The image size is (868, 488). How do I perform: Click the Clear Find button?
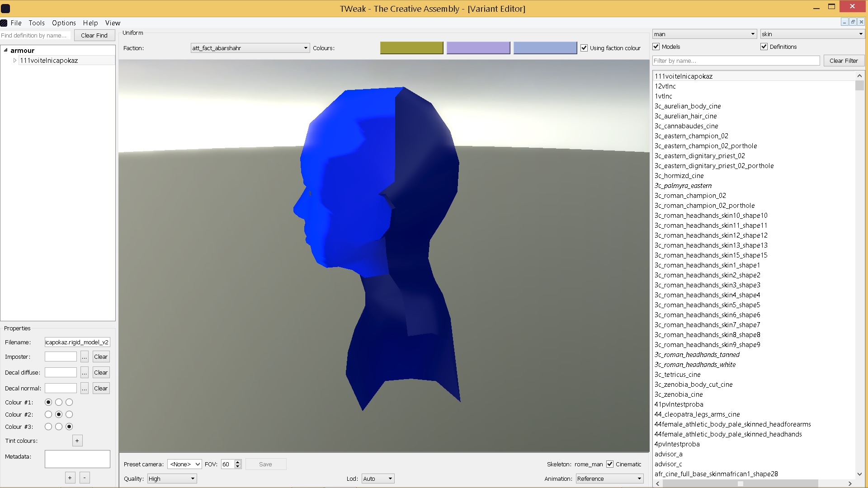tap(94, 35)
